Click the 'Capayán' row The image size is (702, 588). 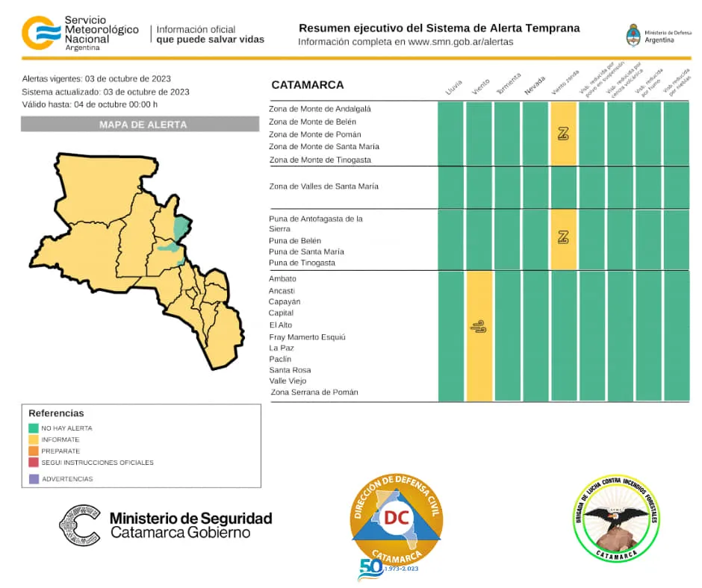(x=285, y=301)
